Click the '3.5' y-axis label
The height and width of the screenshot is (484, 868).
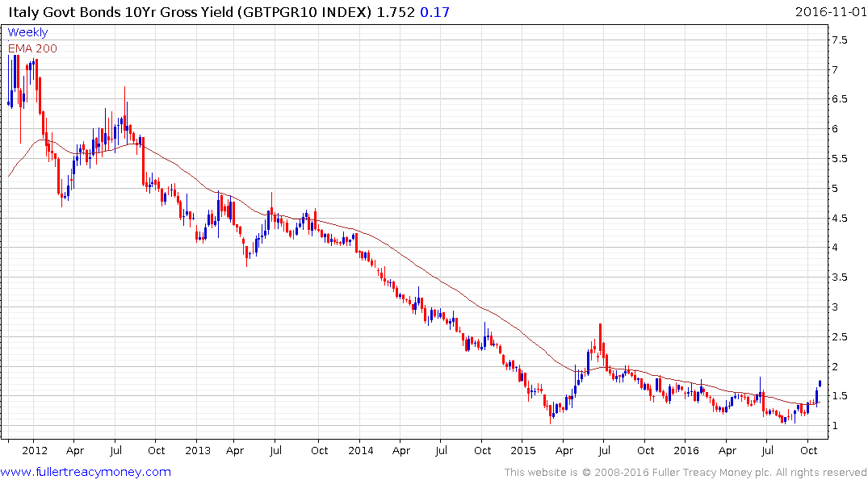pyautogui.click(x=839, y=277)
